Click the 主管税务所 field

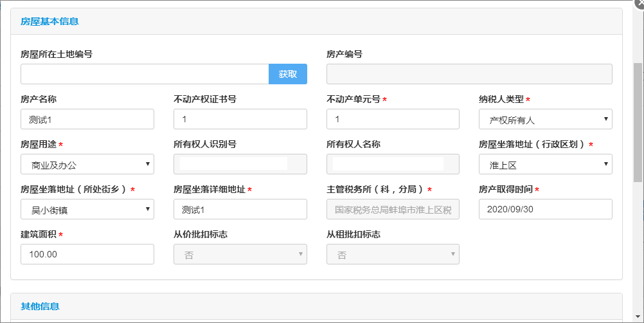click(x=393, y=209)
